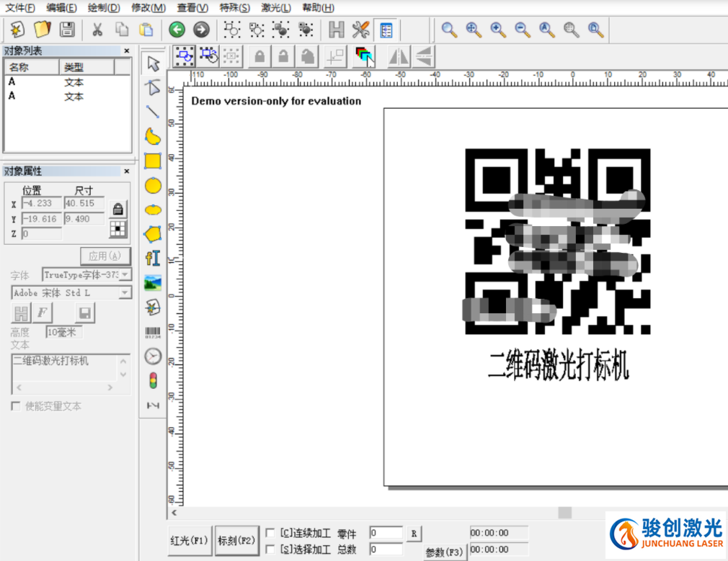Screen dimensions: 728x561
Task: Click the green Undo arrow icon
Action: pyautogui.click(x=178, y=30)
